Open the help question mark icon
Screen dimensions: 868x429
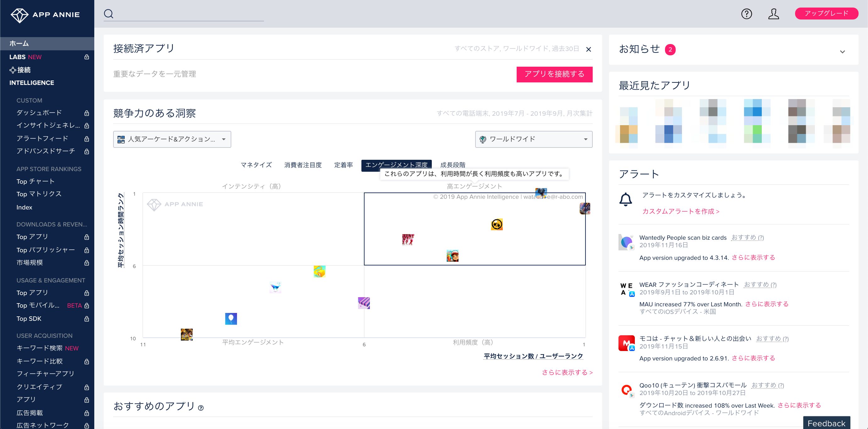pos(746,14)
